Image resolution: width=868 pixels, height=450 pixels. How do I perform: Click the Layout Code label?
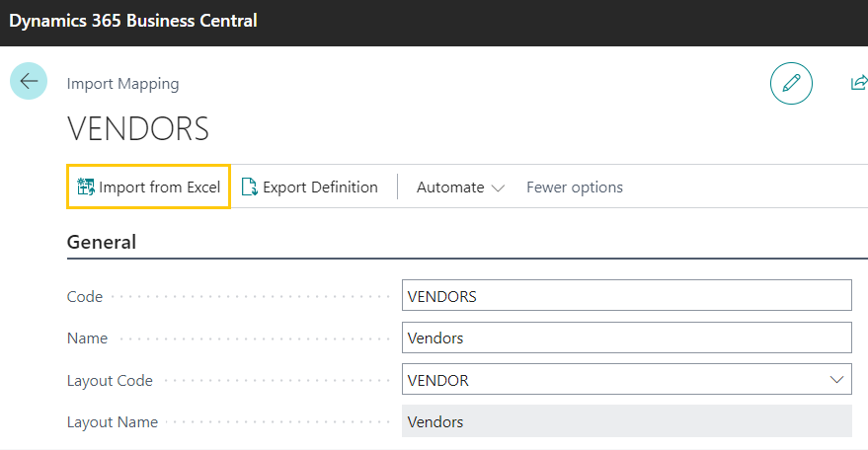110,381
